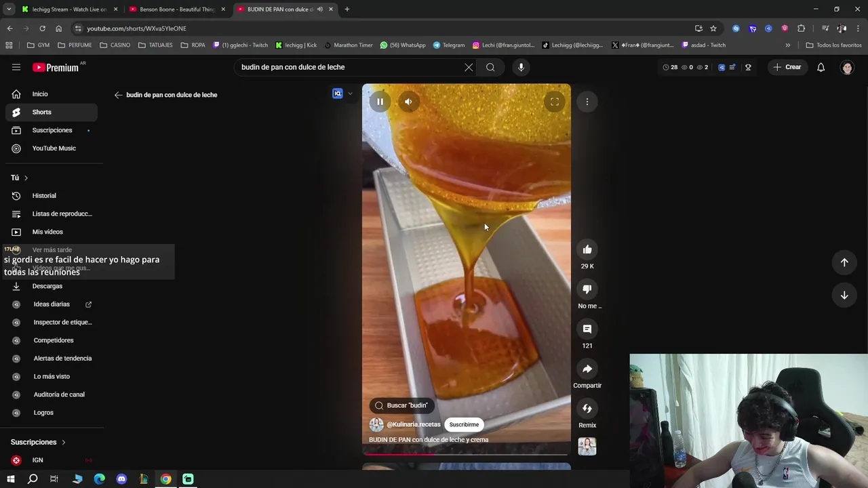868x488 pixels.
Task: Open IGN subscription channel
Action: click(52, 460)
